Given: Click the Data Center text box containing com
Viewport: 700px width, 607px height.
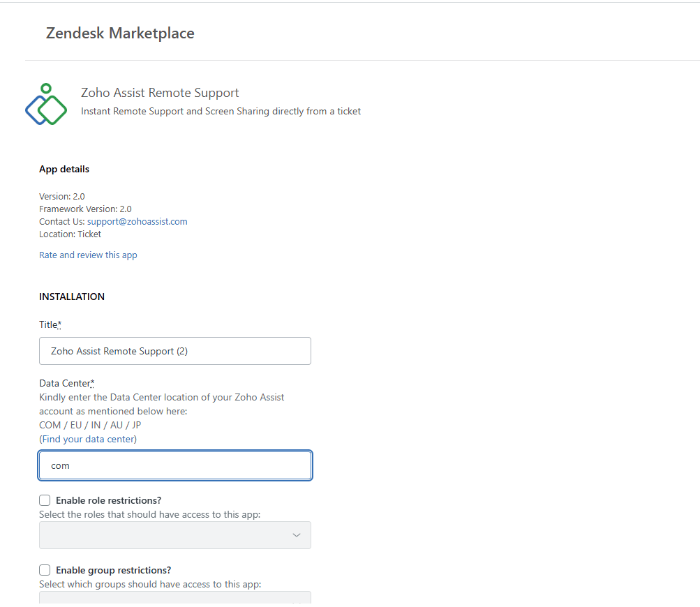Looking at the screenshot, I should tap(174, 465).
